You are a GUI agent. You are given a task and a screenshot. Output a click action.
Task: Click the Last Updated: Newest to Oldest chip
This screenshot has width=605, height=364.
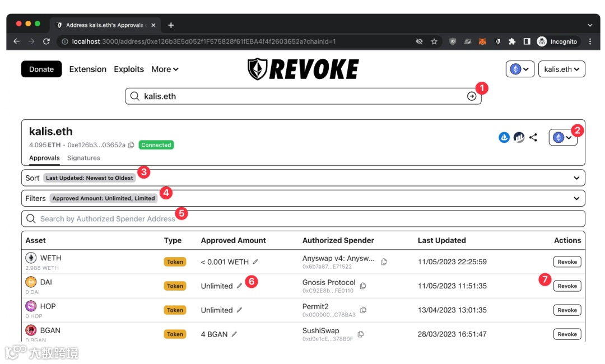89,178
